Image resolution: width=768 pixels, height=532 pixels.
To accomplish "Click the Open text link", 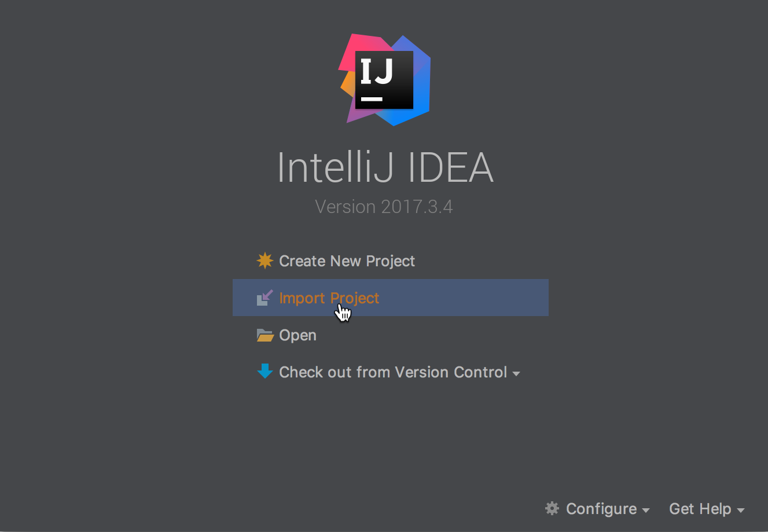I will pyautogui.click(x=297, y=335).
